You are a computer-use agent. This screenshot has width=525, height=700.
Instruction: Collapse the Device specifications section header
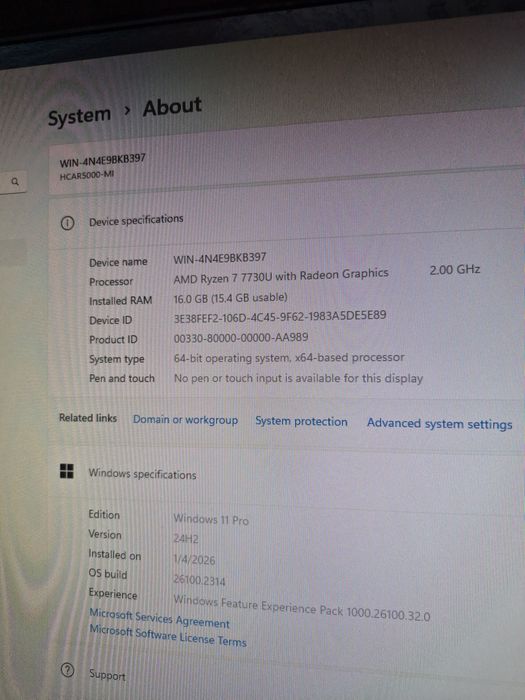[286, 222]
